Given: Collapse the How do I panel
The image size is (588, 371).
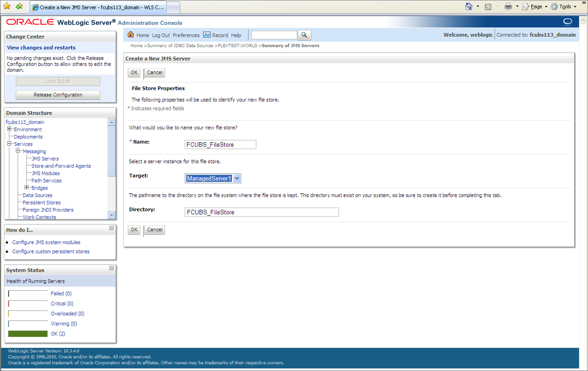Looking at the screenshot, I should pyautogui.click(x=111, y=228).
